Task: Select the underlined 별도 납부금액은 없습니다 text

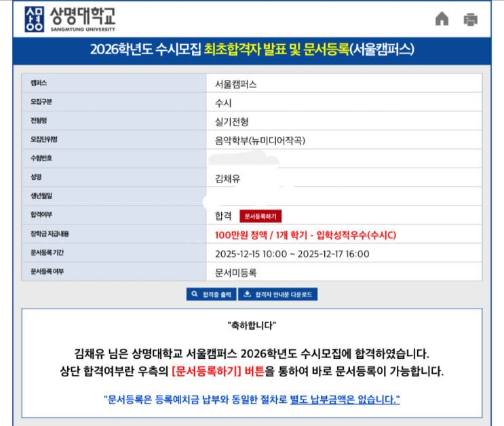Action: [x=345, y=400]
